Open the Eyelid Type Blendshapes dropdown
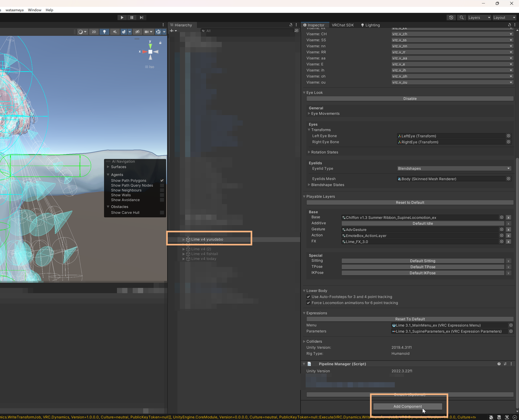Image resolution: width=519 pixels, height=420 pixels. click(x=454, y=169)
